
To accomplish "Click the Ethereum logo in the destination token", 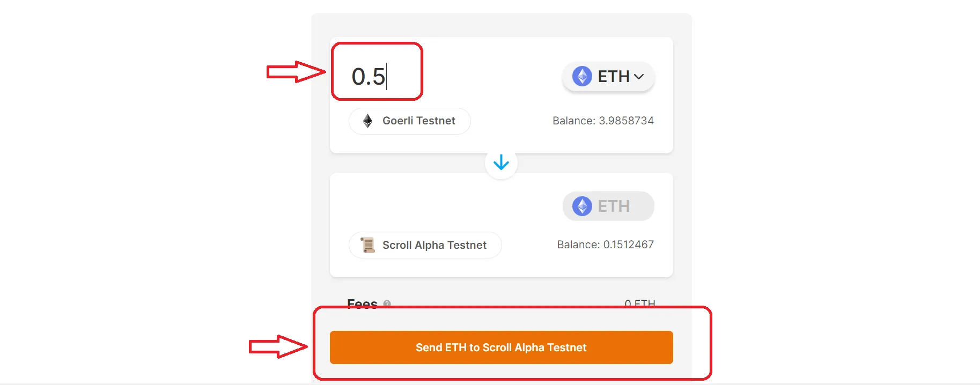I will tap(582, 206).
